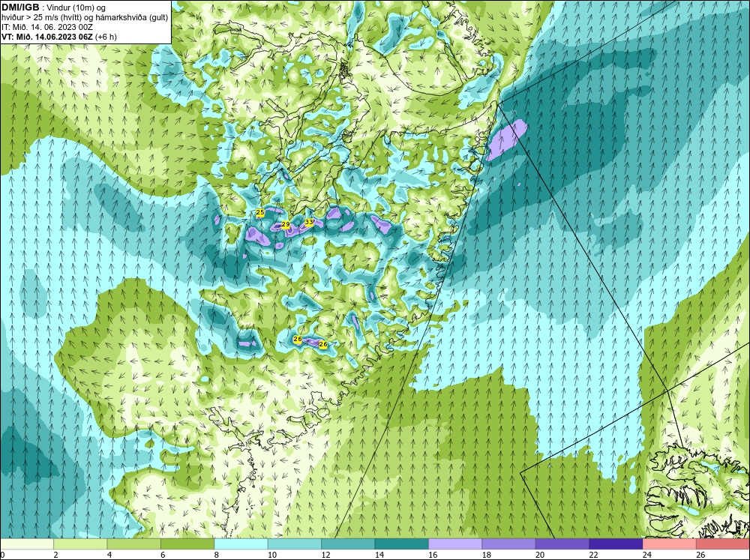
Task: Pick the 0–2 m/s pale cream legend swatch
Action: click(x=27, y=544)
